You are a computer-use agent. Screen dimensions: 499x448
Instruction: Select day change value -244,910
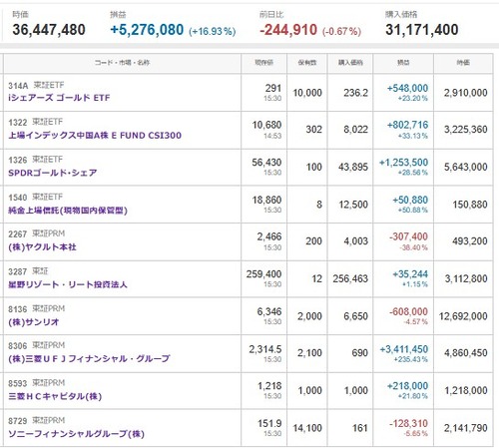click(288, 30)
